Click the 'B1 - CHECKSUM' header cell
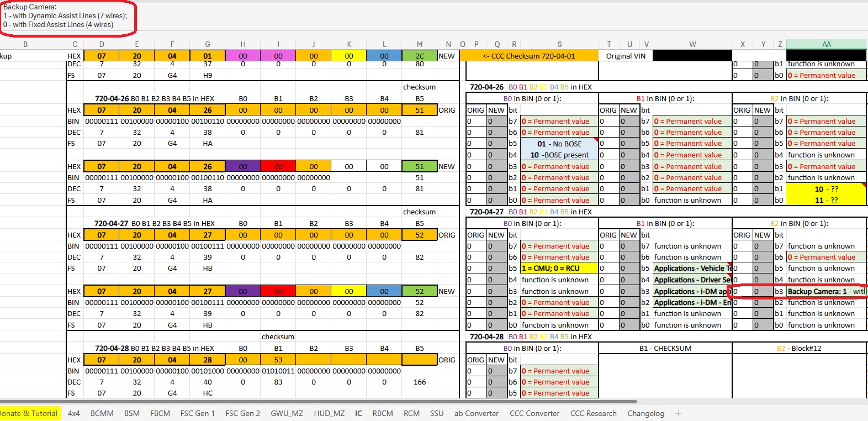 (x=665, y=349)
